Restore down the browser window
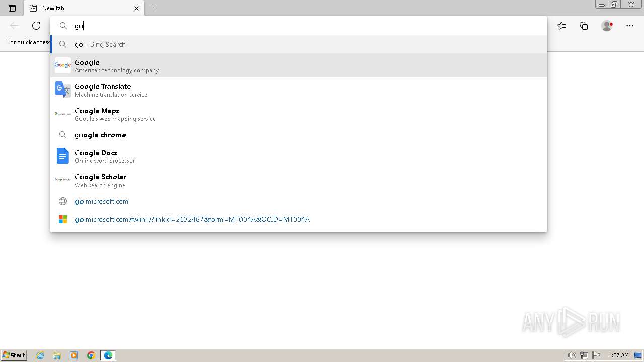This screenshot has width=644, height=362. click(614, 5)
